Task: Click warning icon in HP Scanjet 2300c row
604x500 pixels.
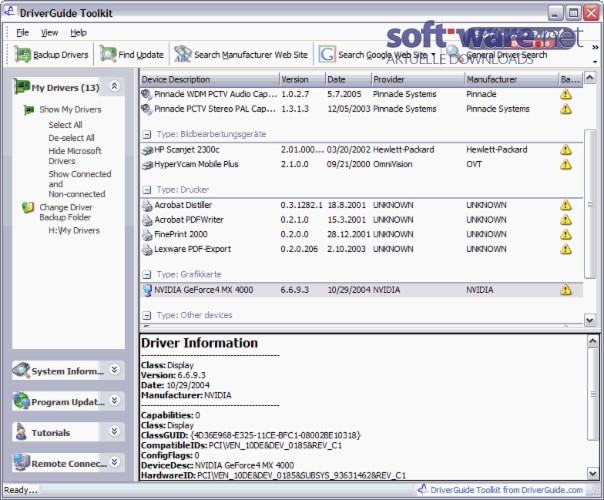Action: [x=565, y=150]
